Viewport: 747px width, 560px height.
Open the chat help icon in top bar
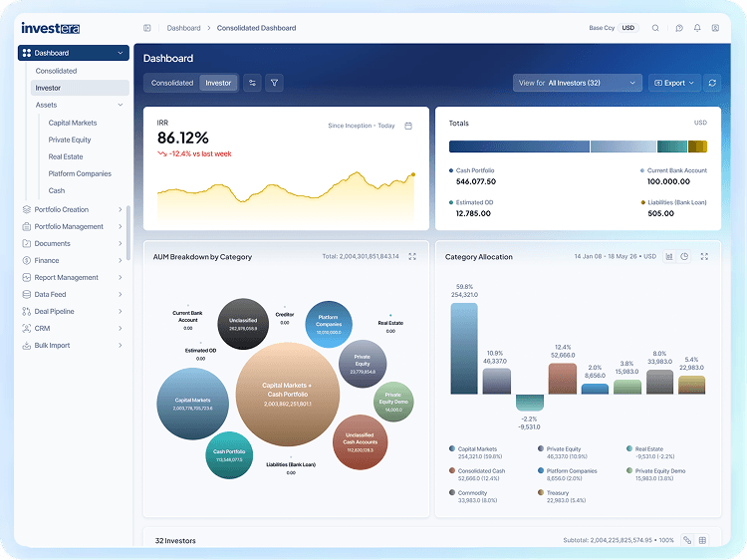(679, 28)
